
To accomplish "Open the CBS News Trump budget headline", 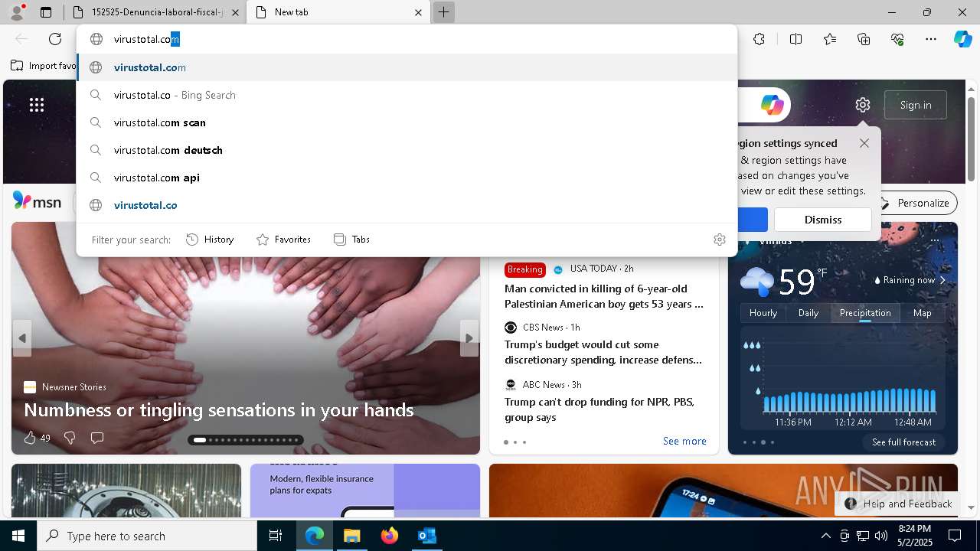I will pos(603,352).
